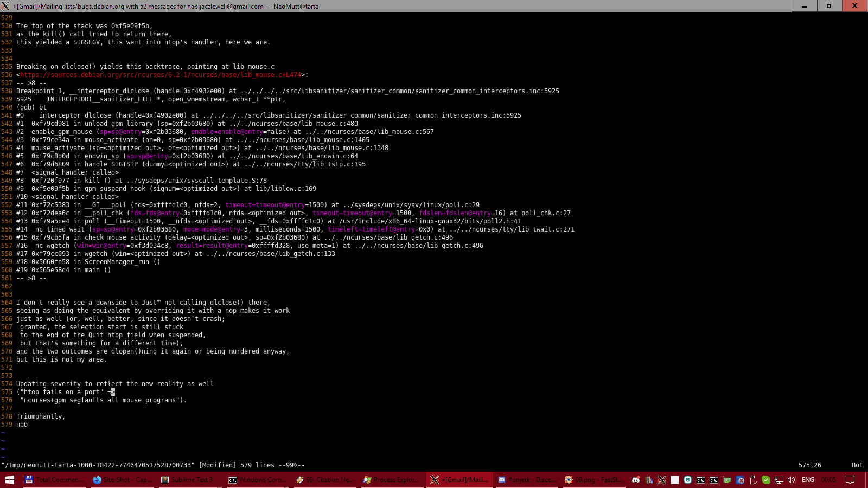Click the safely remove hardware USB icon
Image resolution: width=868 pixels, height=488 pixels.
point(753,480)
